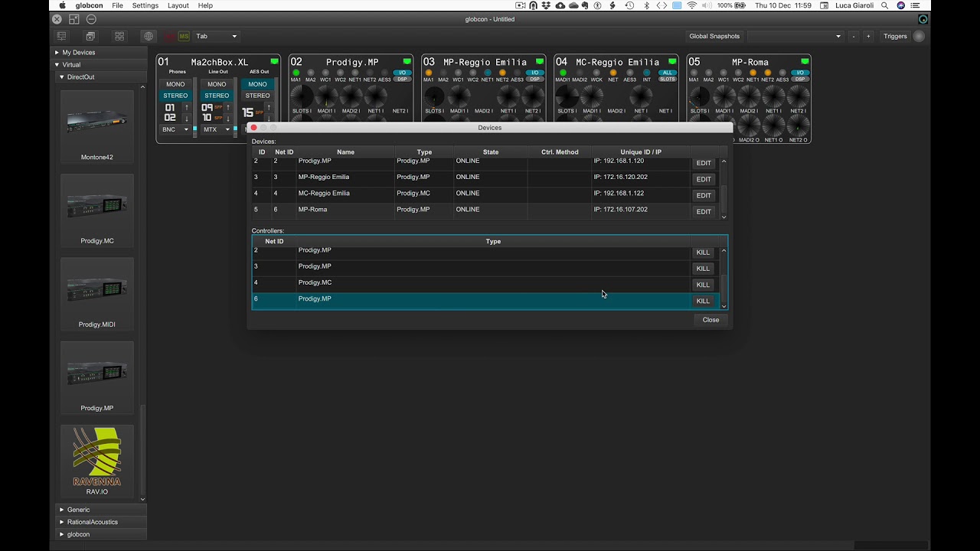980x551 pixels.
Task: Click the globcon logo icon top right
Action: [923, 19]
